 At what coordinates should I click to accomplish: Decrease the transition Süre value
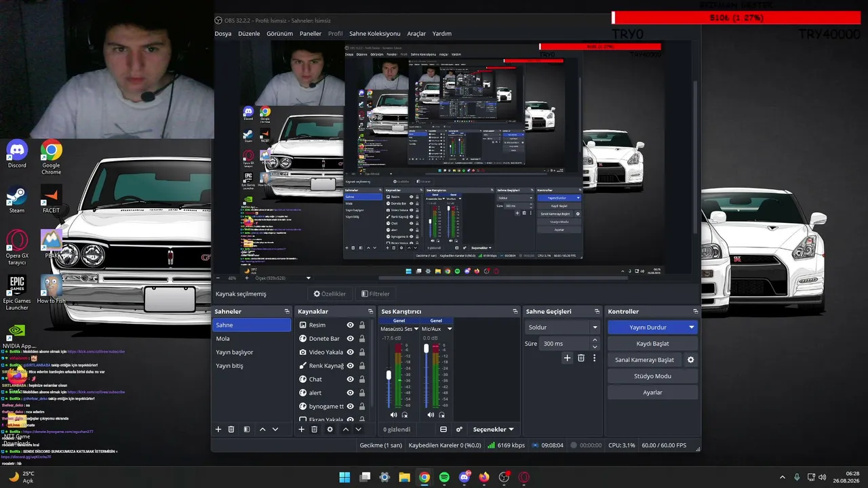click(x=595, y=347)
